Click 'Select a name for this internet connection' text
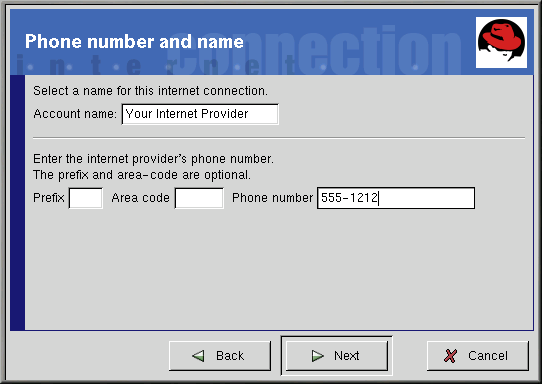 click(150, 91)
